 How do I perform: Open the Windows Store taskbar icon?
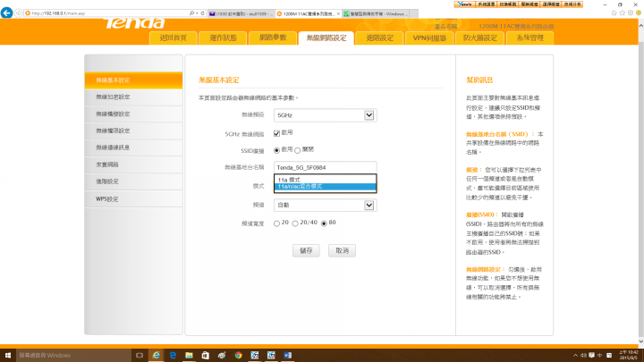click(x=206, y=355)
